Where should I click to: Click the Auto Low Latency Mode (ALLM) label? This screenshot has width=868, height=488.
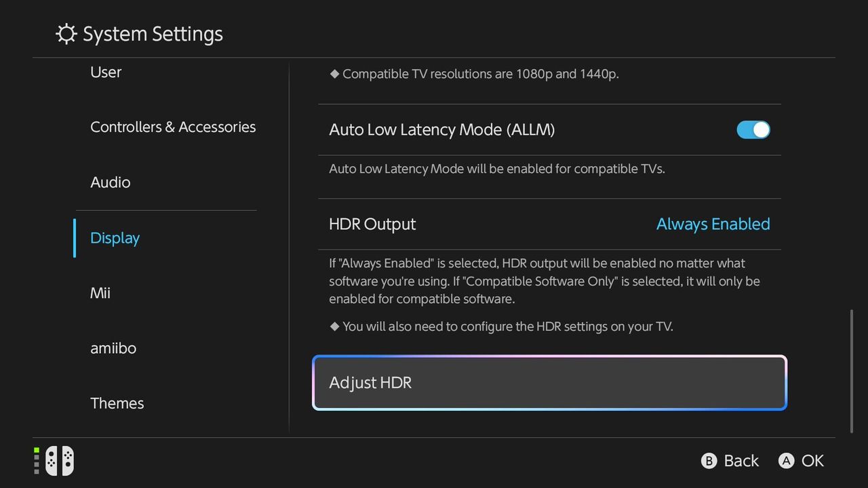(442, 129)
